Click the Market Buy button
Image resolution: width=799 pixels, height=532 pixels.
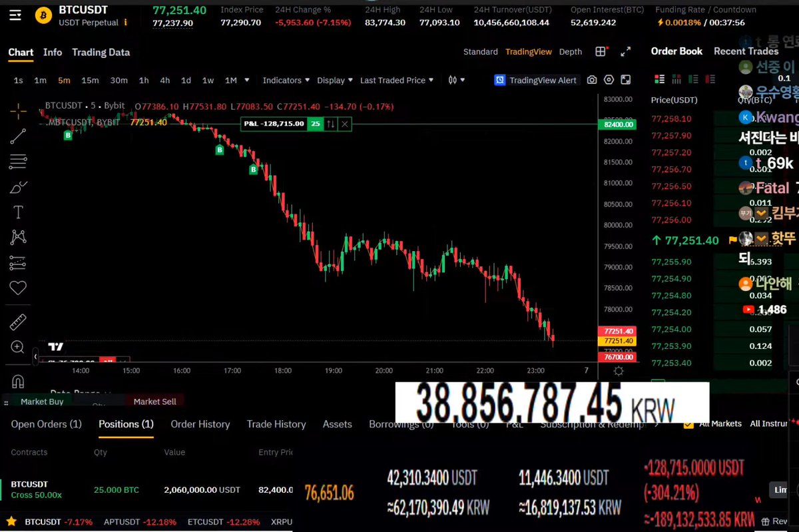point(42,401)
